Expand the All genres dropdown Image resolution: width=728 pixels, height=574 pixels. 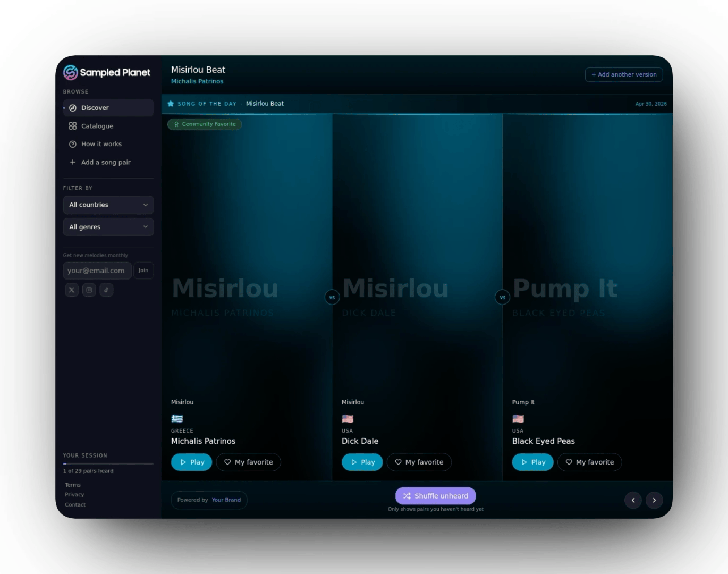click(x=108, y=227)
